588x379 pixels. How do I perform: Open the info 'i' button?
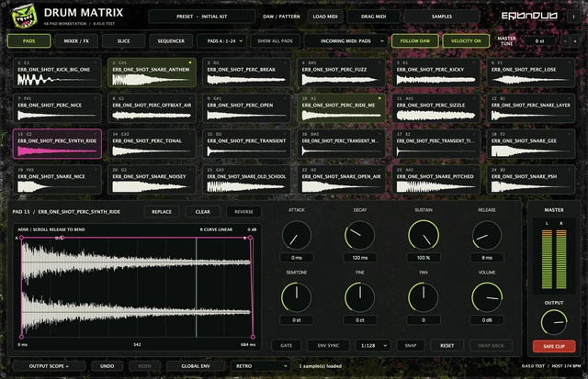pyautogui.click(x=573, y=17)
